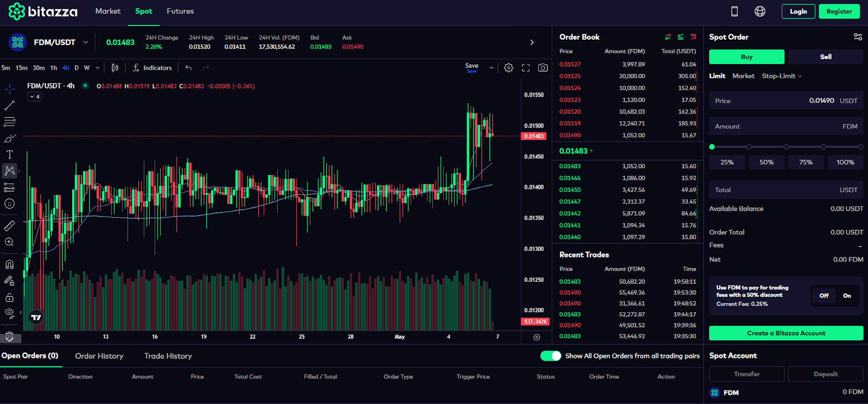Screen dimensions: 868x404
Task: Select the text annotation tool
Action: [10, 155]
